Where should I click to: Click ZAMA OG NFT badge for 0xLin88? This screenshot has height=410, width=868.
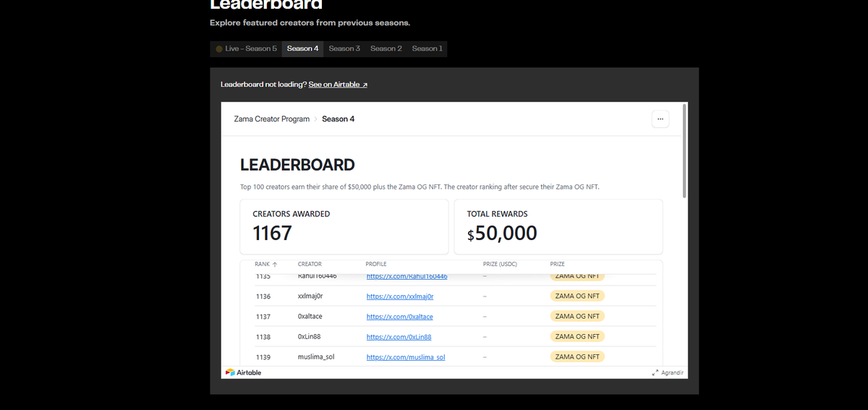click(577, 336)
